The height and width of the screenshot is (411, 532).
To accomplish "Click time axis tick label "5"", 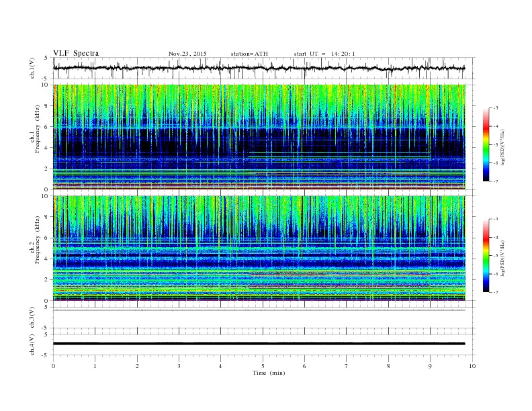I will tap(263, 366).
